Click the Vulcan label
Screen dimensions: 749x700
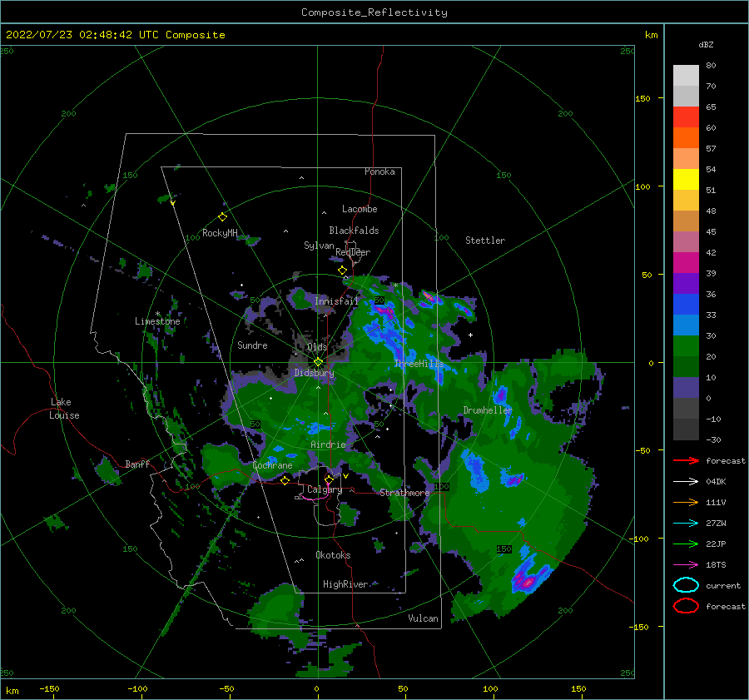pyautogui.click(x=423, y=618)
